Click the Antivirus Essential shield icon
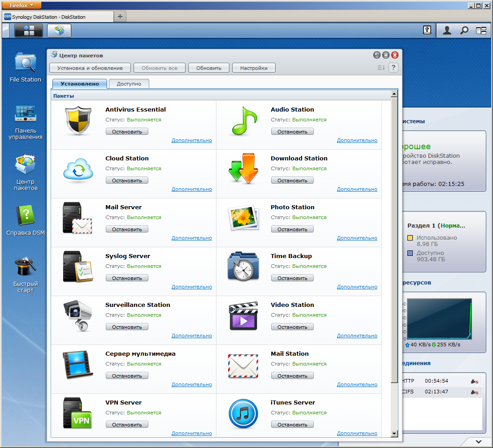This screenshot has height=448, width=493. point(78,121)
